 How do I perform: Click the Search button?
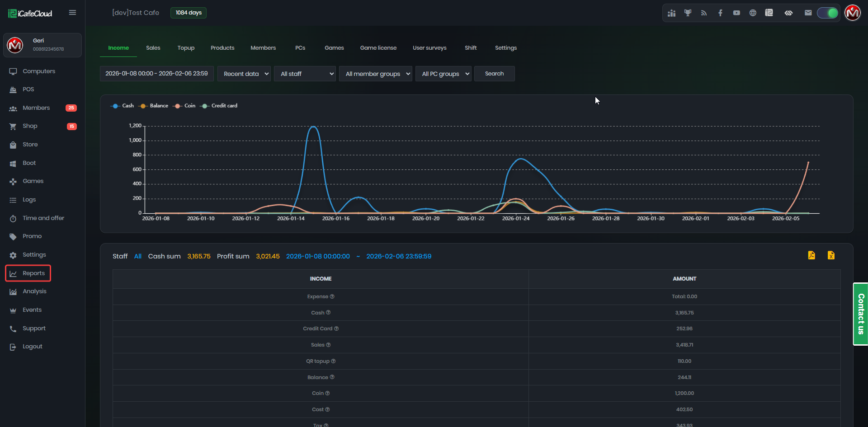[x=494, y=74]
